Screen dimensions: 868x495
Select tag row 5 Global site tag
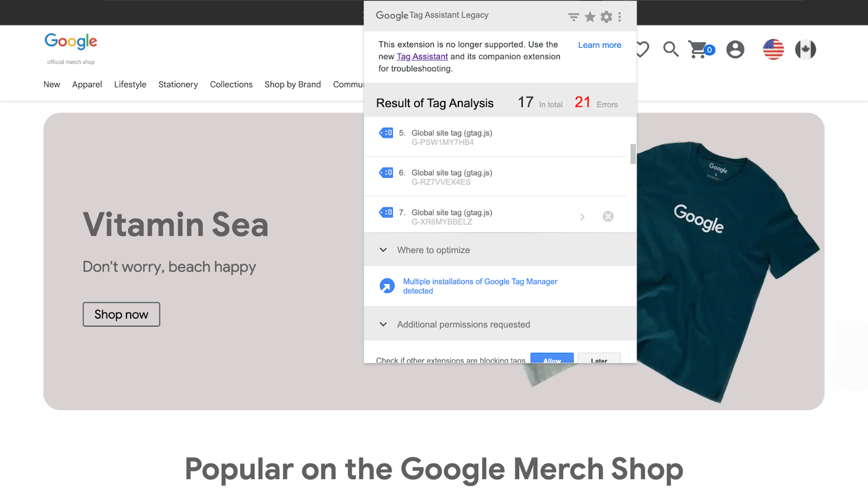[x=495, y=137]
